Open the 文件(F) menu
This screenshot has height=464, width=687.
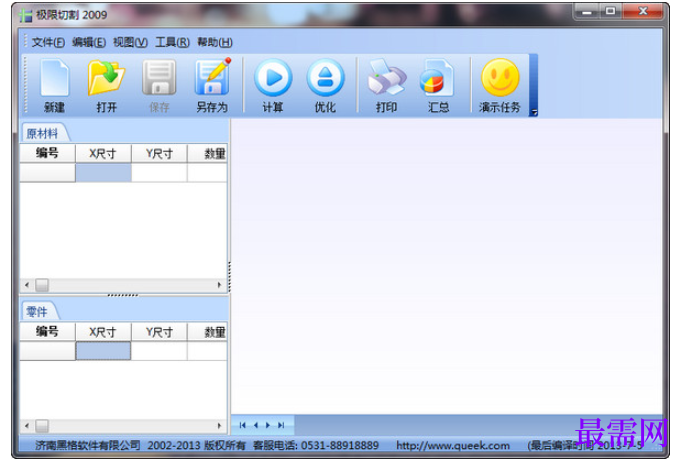[x=48, y=42]
